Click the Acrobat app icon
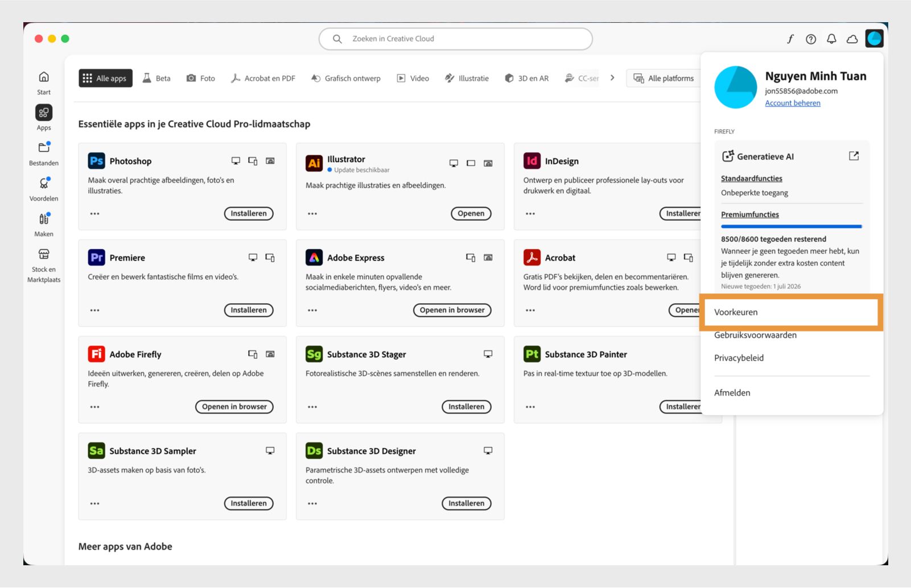The image size is (911, 588). 532,258
